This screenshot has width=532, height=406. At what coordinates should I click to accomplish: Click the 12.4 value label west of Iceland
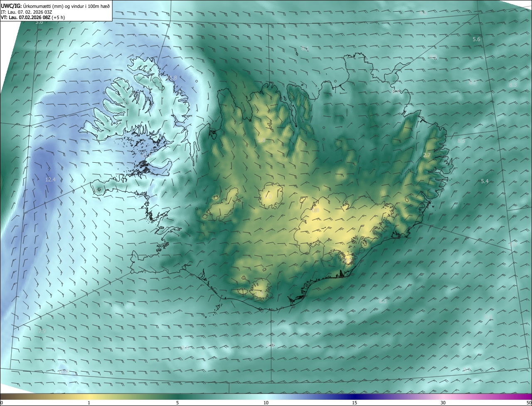point(50,180)
